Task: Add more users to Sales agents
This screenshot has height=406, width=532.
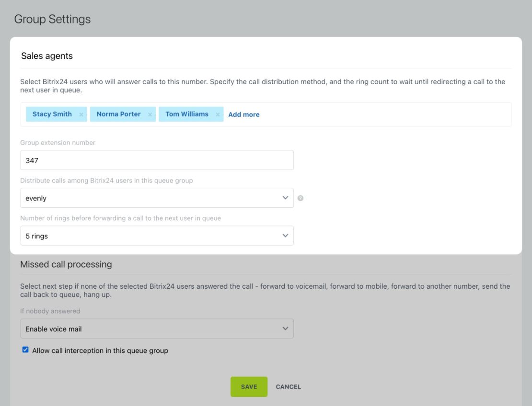Action: tap(243, 114)
